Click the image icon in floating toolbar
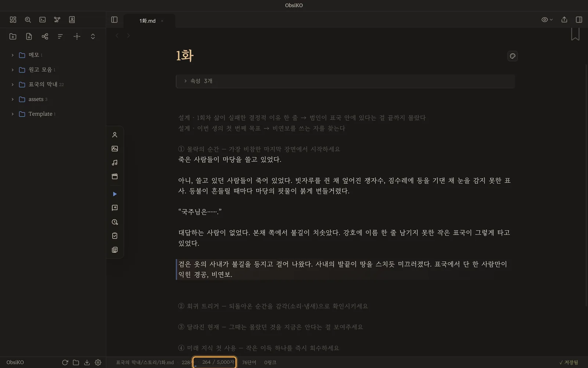 pos(115,149)
